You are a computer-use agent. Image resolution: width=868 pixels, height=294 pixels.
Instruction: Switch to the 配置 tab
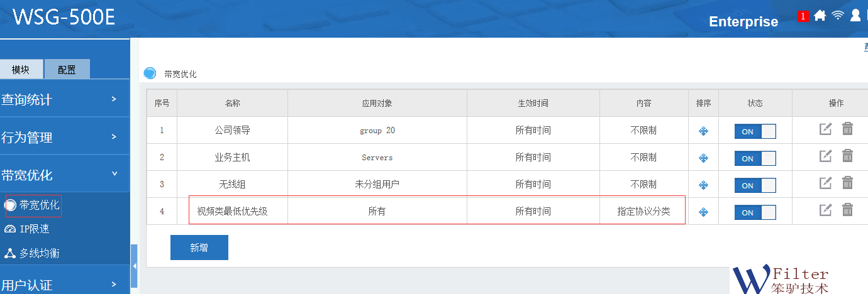coord(67,70)
